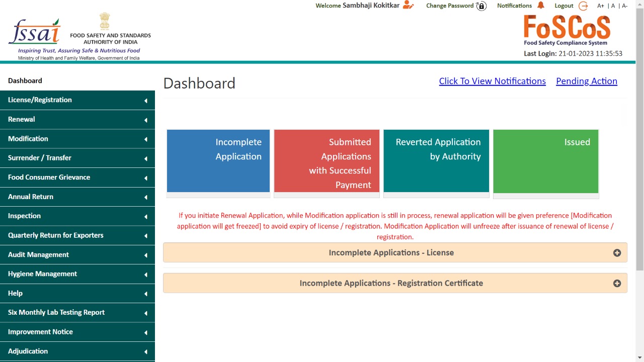Click the arrow beside Audit Management
This screenshot has width=644, height=362.
coord(145,255)
